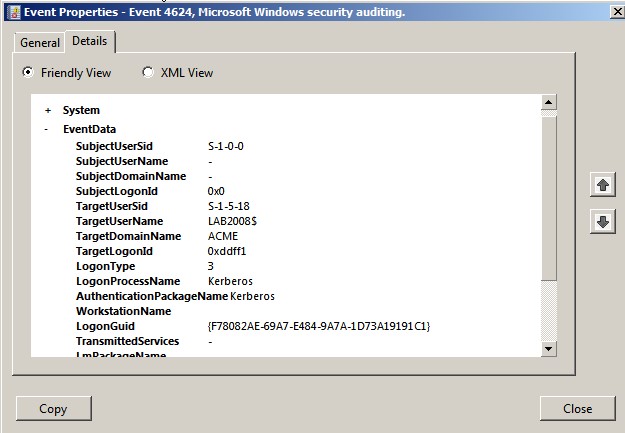The image size is (625, 433).
Task: Collapse the EventData node
Action: [x=47, y=130]
